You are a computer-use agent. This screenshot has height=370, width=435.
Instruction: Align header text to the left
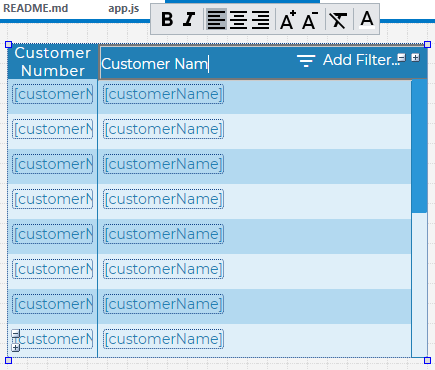216,19
